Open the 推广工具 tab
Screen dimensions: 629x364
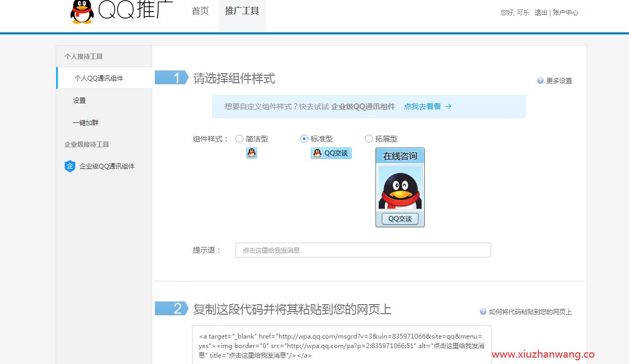pyautogui.click(x=242, y=11)
